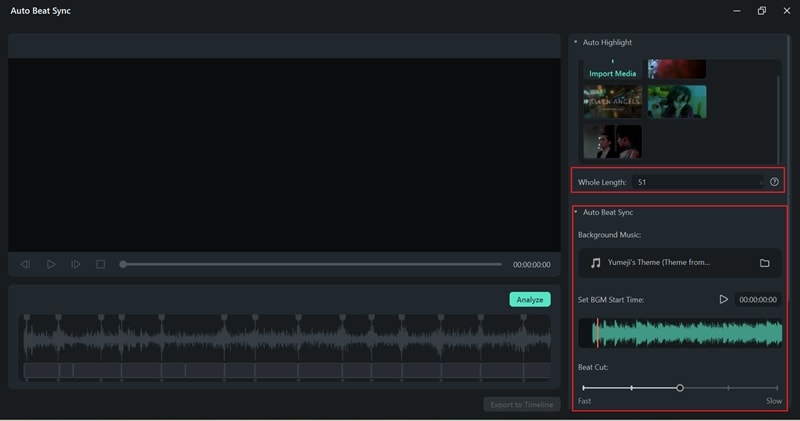
Task: Click the Beat Cut slider handle
Action: tap(680, 388)
